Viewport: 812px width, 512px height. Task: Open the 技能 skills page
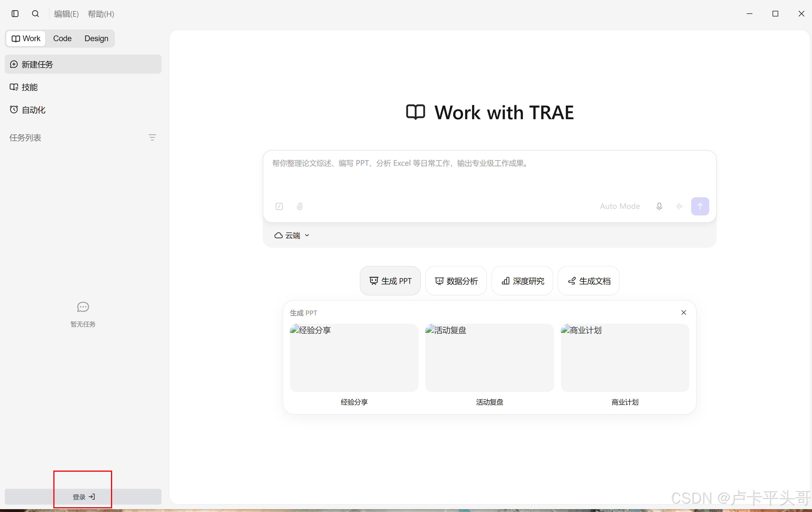(83, 87)
